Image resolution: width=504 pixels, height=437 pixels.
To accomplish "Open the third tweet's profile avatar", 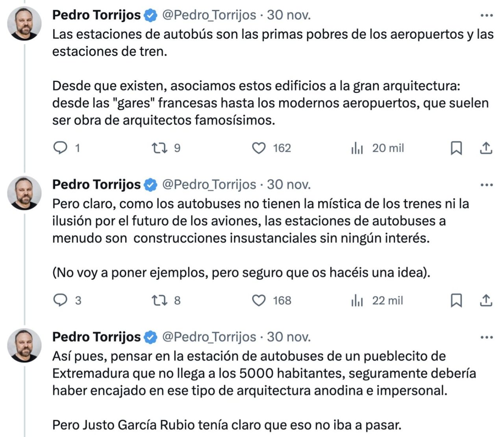I will [24, 345].
